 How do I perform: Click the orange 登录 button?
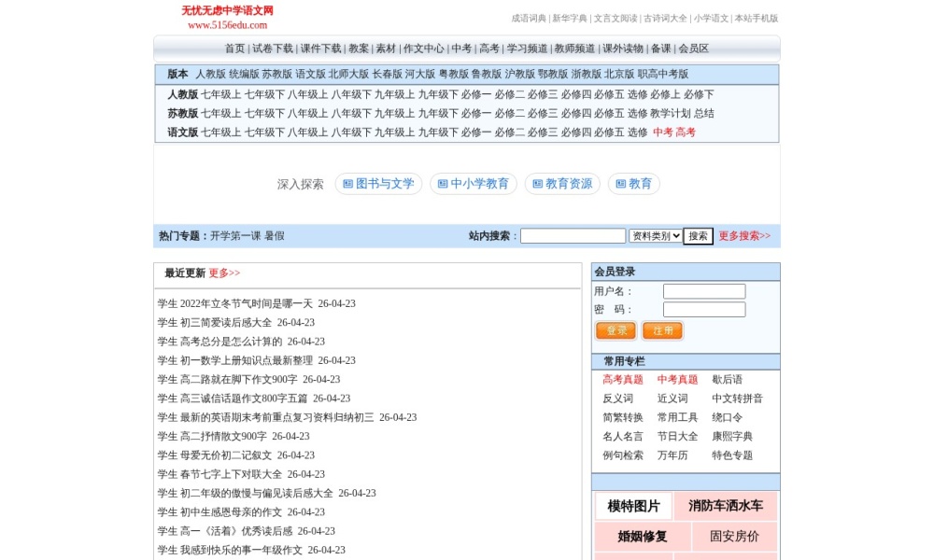pos(616,330)
